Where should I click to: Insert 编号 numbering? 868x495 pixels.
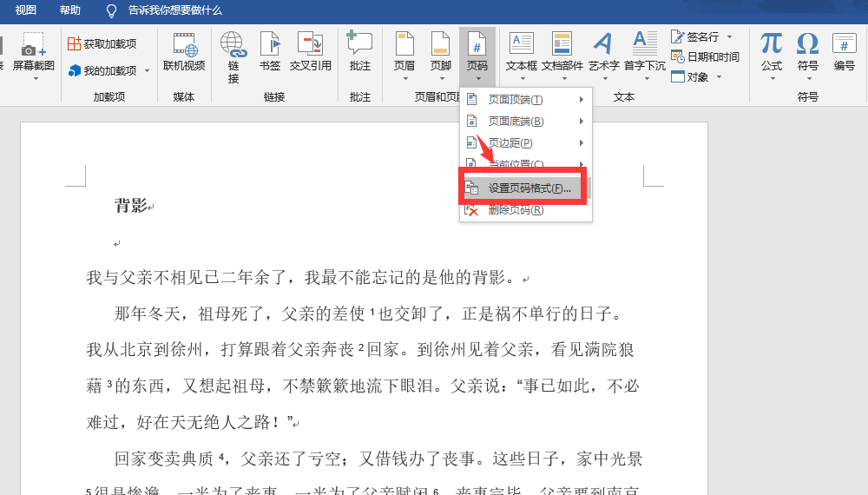[x=845, y=54]
